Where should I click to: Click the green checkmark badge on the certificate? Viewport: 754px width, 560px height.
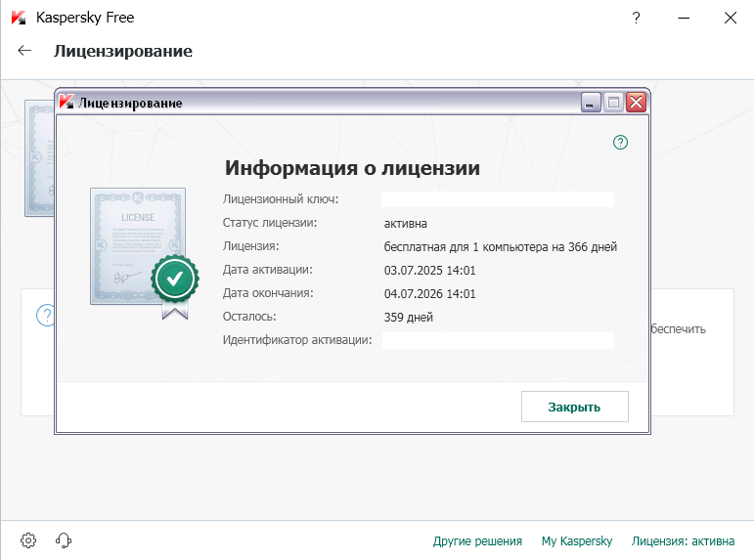(174, 280)
